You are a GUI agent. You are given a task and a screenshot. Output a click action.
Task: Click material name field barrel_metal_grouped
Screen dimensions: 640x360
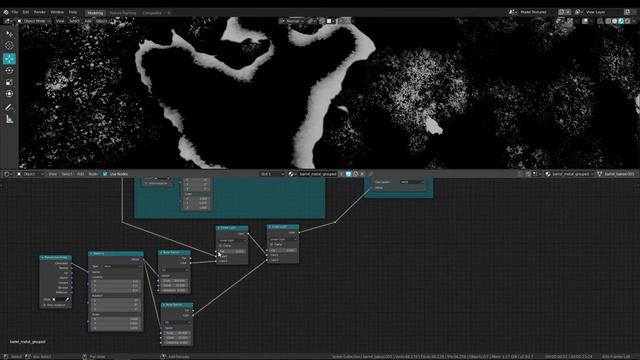click(317, 174)
